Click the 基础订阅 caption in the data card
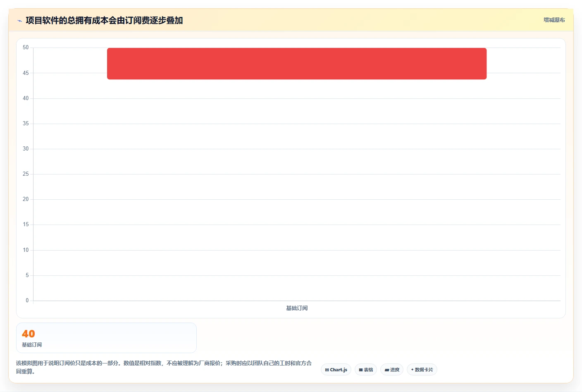The width and height of the screenshot is (582, 392). point(32,344)
